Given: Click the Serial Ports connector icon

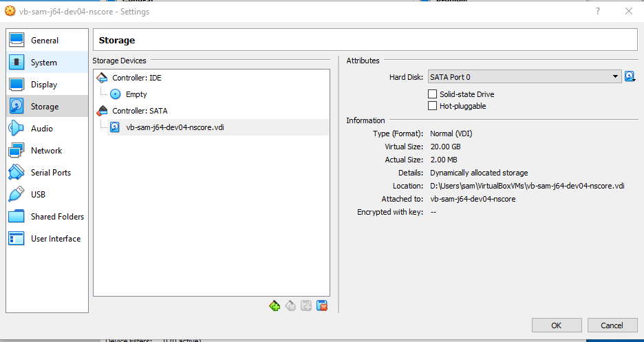Looking at the screenshot, I should (17, 173).
